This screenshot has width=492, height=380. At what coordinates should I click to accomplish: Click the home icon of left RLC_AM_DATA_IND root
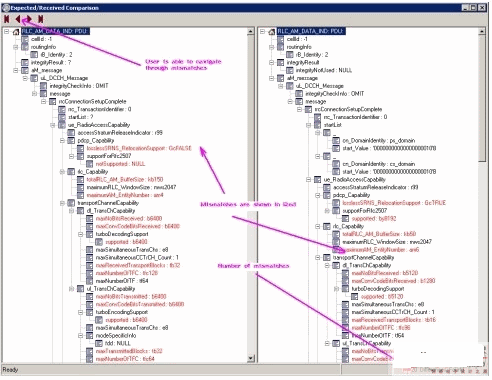point(16,32)
